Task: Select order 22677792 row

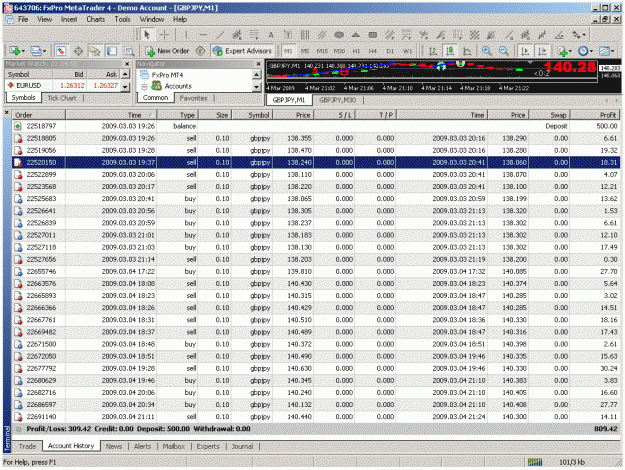Action: [316, 369]
